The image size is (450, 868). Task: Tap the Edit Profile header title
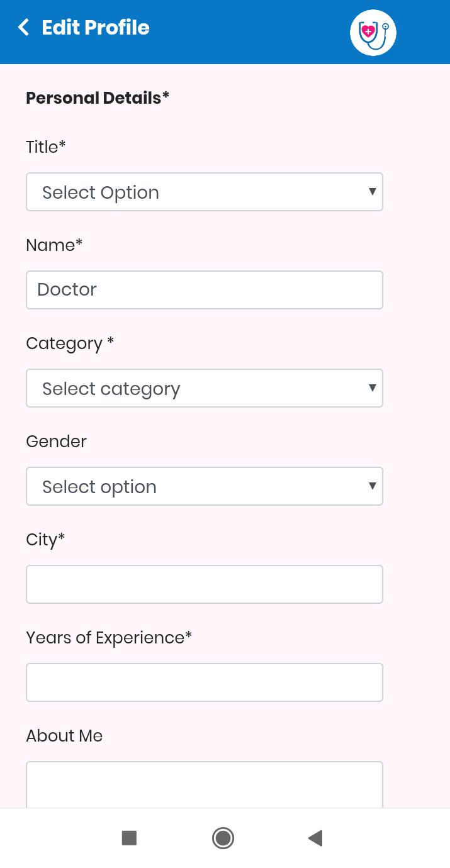pos(96,28)
